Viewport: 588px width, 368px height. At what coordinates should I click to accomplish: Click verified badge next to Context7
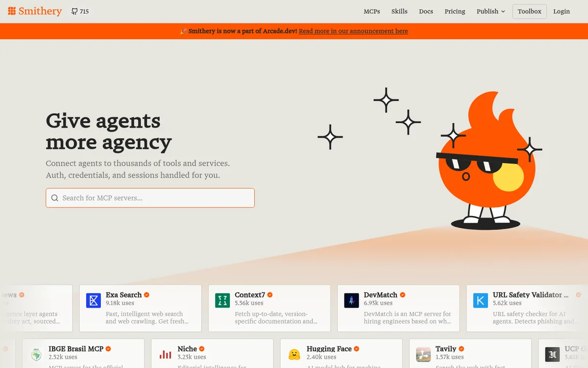(270, 295)
